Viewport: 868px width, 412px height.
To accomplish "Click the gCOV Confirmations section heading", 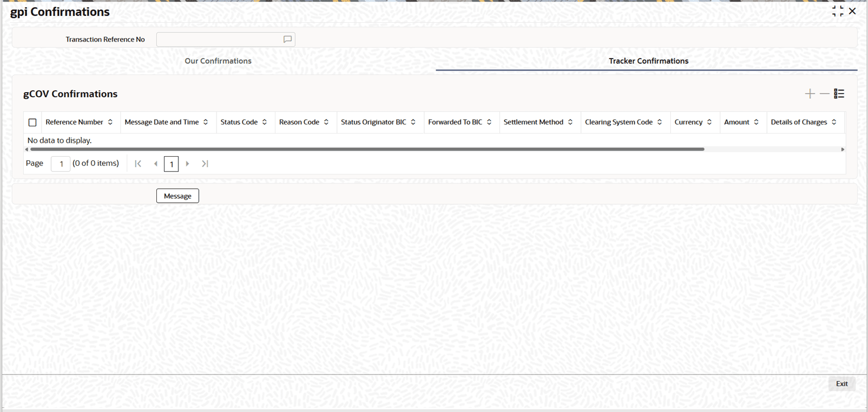I will click(x=70, y=94).
